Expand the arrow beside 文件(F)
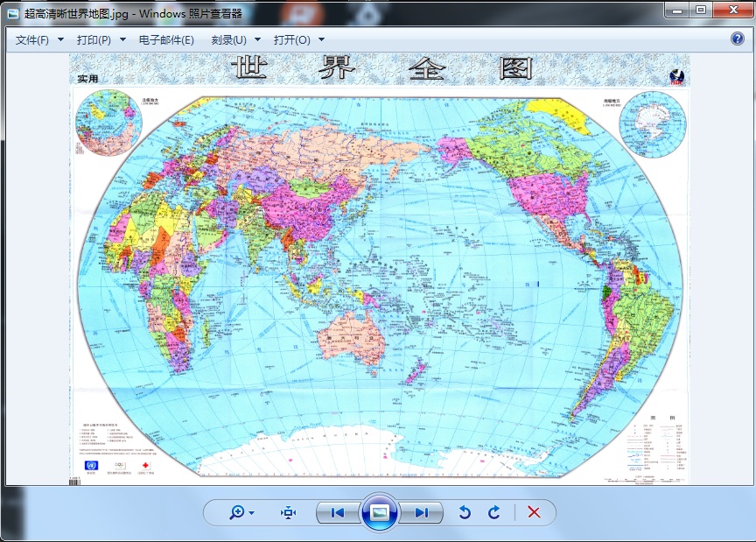The image size is (756, 542). click(x=60, y=40)
